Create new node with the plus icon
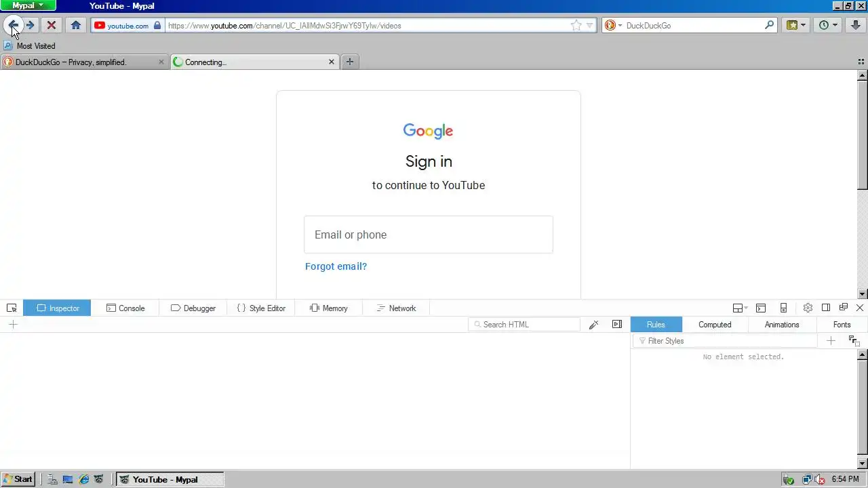 coord(13,325)
